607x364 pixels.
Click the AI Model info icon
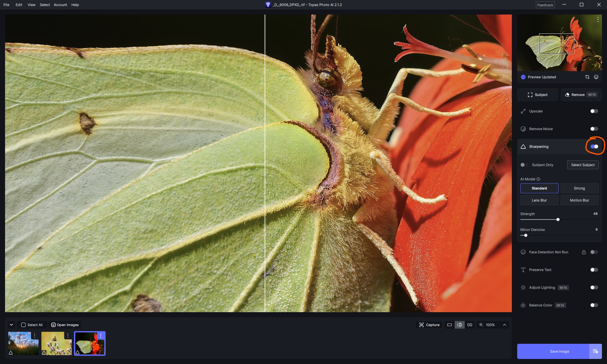pos(538,179)
